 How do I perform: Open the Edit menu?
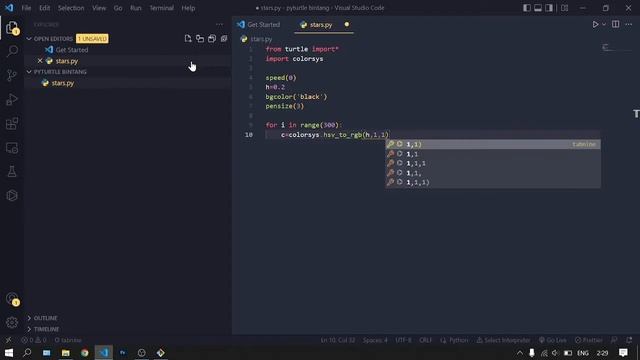point(44,8)
